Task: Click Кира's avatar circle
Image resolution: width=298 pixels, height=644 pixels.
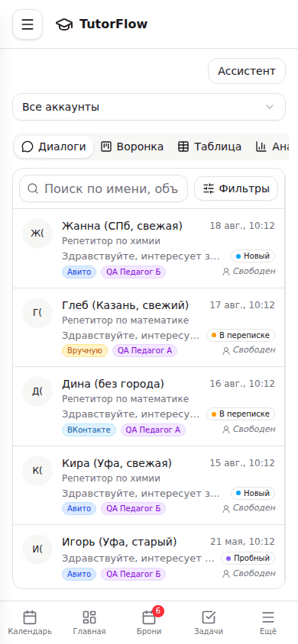Action: click(x=37, y=471)
